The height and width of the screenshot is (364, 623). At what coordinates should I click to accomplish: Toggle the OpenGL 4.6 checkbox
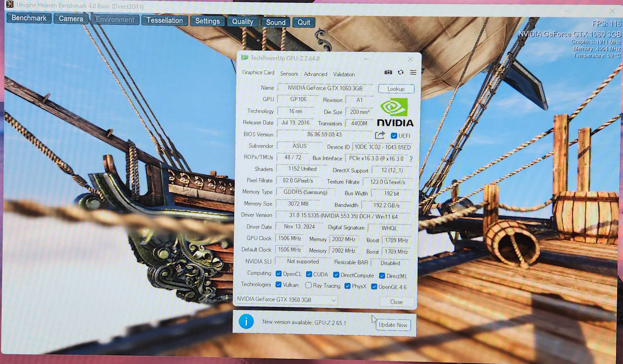[x=374, y=287]
